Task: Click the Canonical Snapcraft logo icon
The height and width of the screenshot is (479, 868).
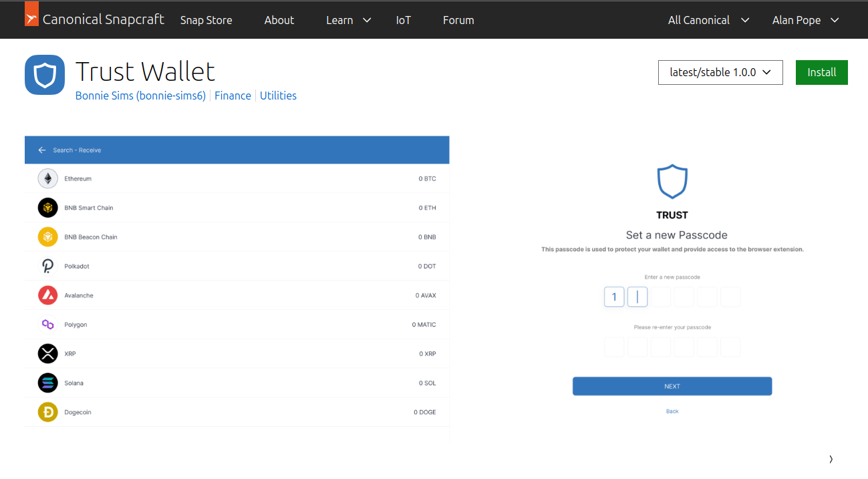Action: pyautogui.click(x=31, y=14)
